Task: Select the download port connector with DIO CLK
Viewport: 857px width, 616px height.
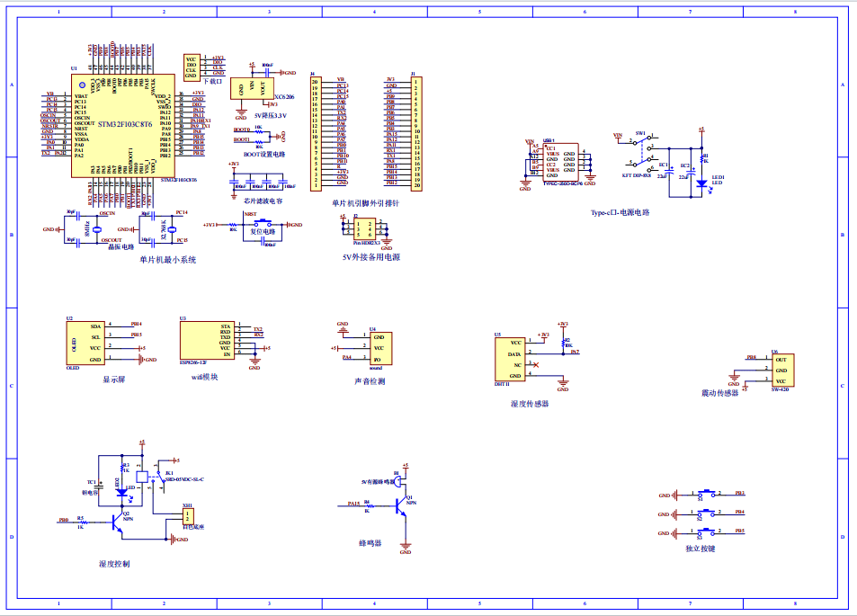Action: (192, 67)
